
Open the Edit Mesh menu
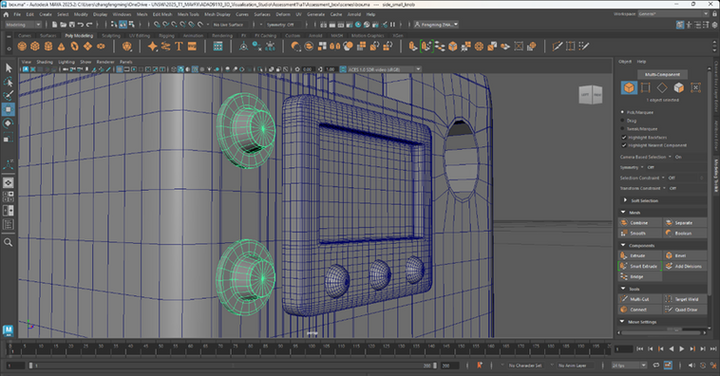click(x=162, y=14)
